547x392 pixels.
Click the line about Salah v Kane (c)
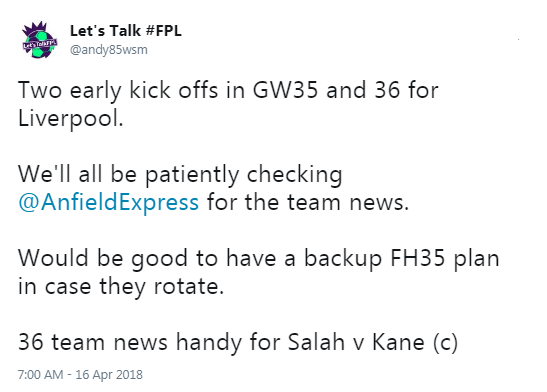[x=238, y=342]
